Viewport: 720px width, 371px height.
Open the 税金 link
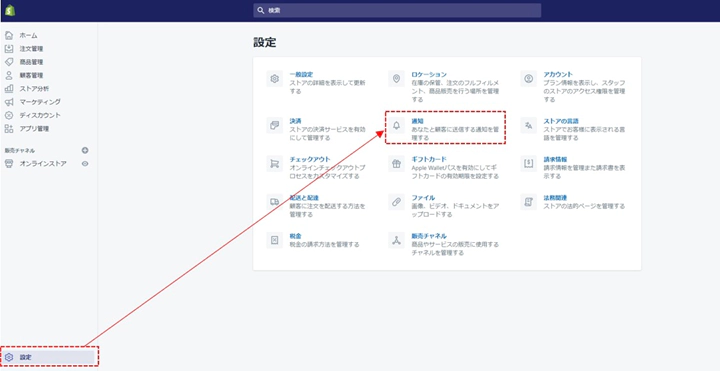pos(295,236)
